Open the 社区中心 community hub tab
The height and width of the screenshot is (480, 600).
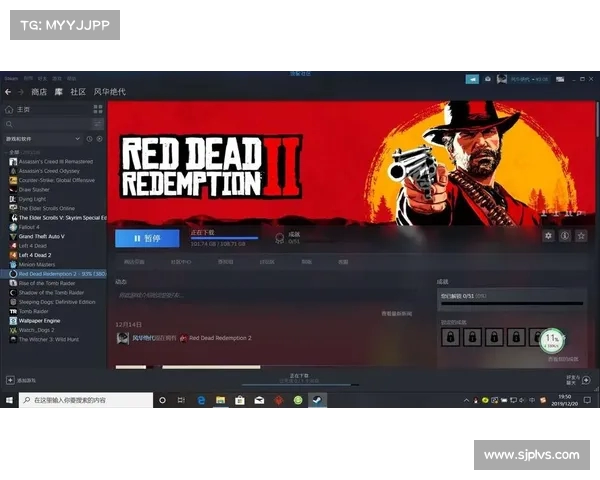pos(181,262)
